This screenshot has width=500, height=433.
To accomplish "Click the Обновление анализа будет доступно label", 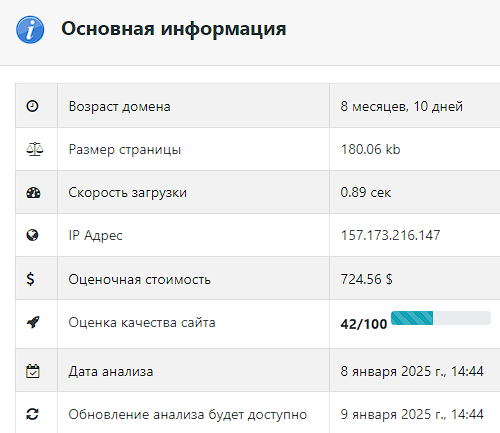I will (x=187, y=415).
